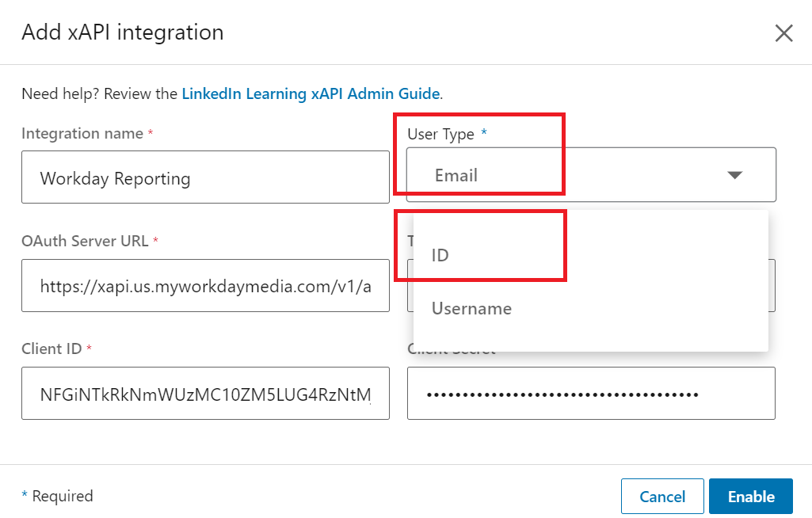The width and height of the screenshot is (812, 518).
Task: Click the dialog title "Add xAPI integration"
Action: coord(122,33)
